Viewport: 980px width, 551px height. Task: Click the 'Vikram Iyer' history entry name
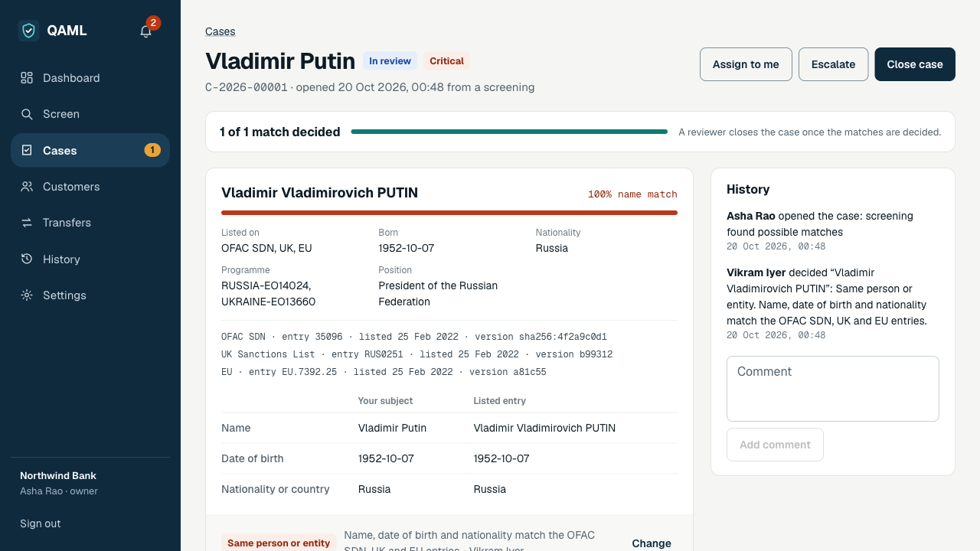756,272
